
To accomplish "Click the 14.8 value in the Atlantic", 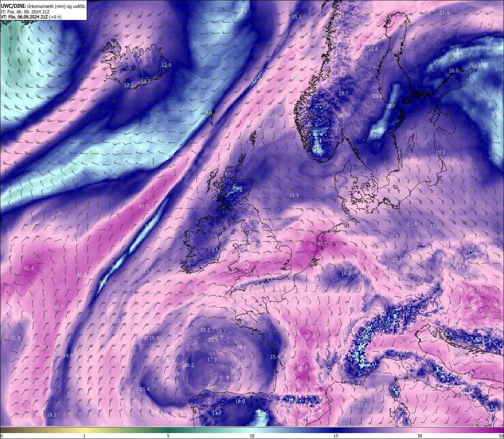I will click(68, 356).
